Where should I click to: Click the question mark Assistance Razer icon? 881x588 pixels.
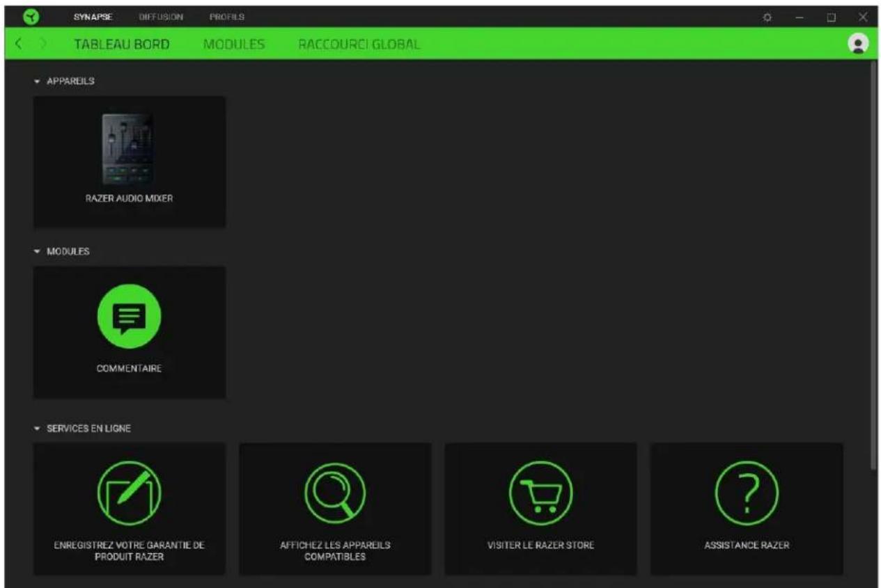pos(747,493)
